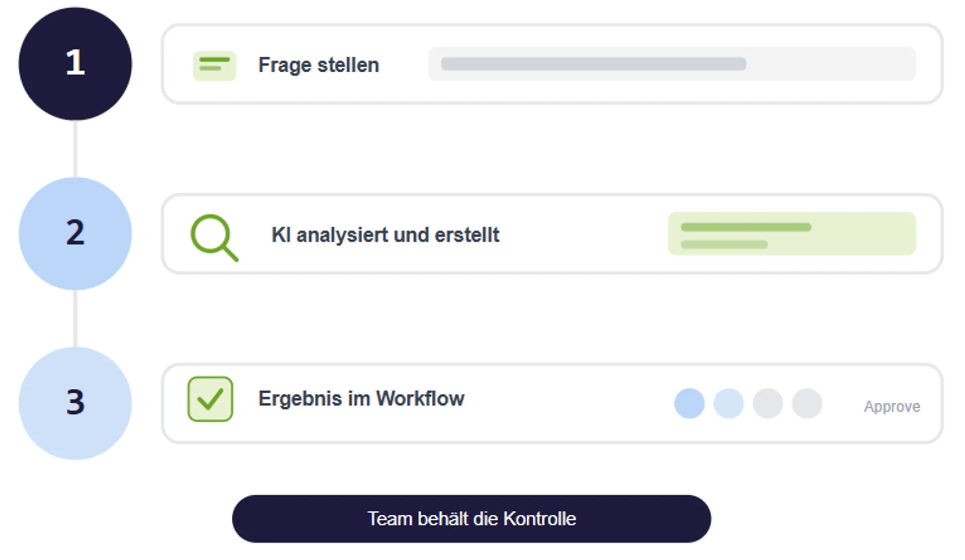Click the fourth grey workflow dot
Screen dimensions: 965x560
(807, 403)
